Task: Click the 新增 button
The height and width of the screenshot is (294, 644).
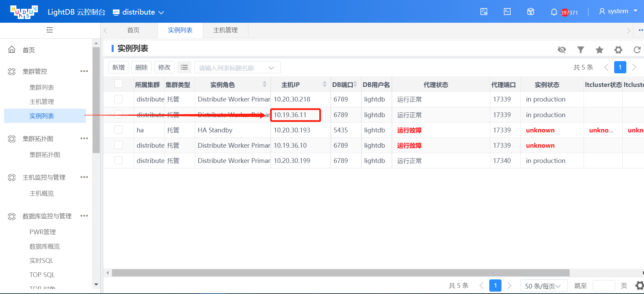Action: (118, 67)
